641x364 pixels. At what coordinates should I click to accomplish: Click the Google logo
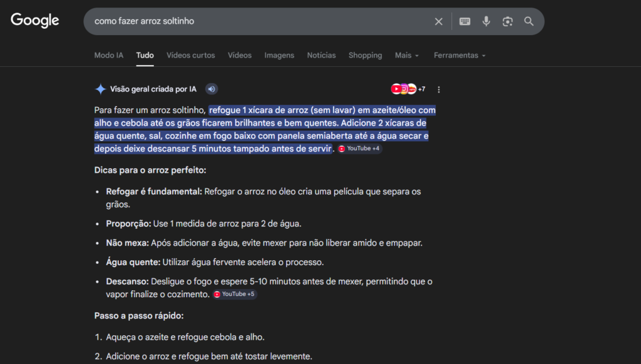(x=34, y=21)
